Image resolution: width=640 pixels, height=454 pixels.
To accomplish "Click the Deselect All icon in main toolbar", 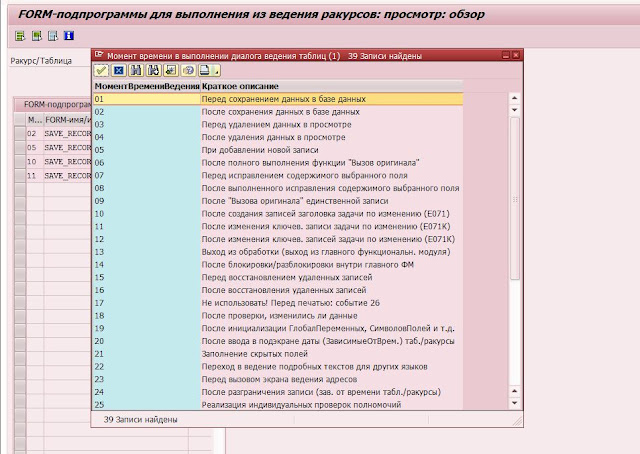I will (53, 36).
